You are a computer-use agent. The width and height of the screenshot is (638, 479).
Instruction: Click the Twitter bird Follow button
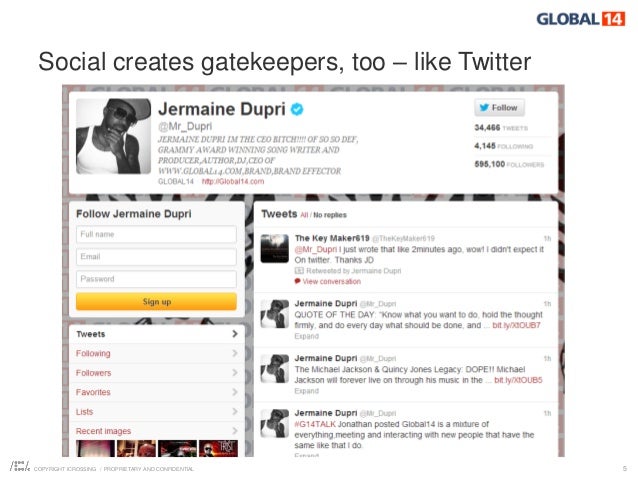pyautogui.click(x=499, y=108)
